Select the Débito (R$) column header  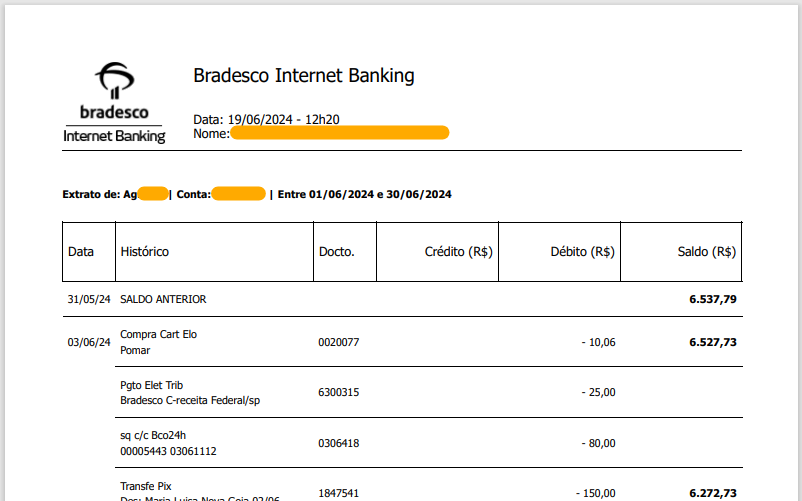pos(582,252)
